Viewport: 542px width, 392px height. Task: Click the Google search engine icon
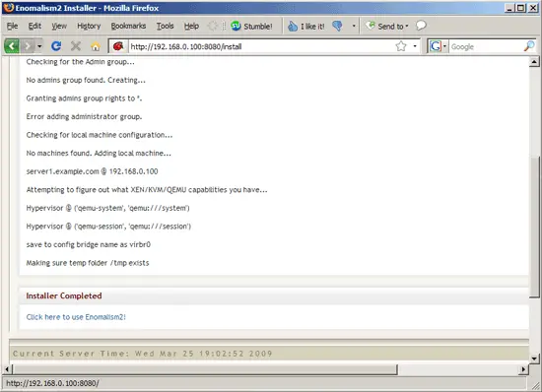coord(436,46)
